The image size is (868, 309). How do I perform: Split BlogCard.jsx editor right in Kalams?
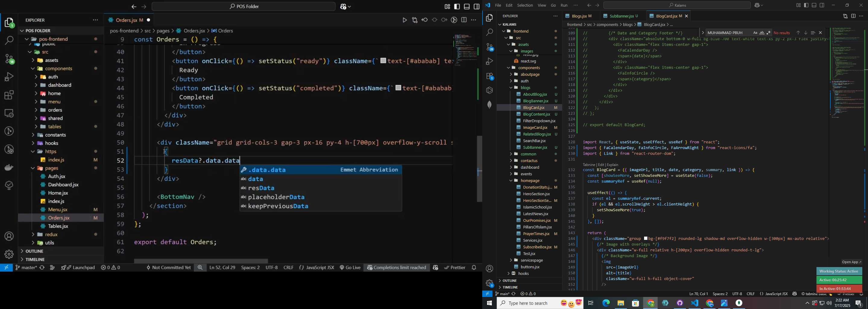853,16
